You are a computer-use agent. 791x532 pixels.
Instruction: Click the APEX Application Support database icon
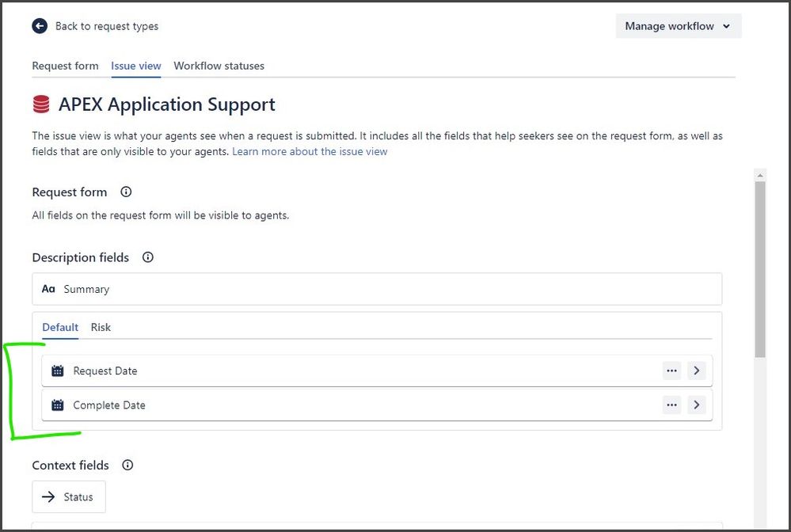click(41, 104)
